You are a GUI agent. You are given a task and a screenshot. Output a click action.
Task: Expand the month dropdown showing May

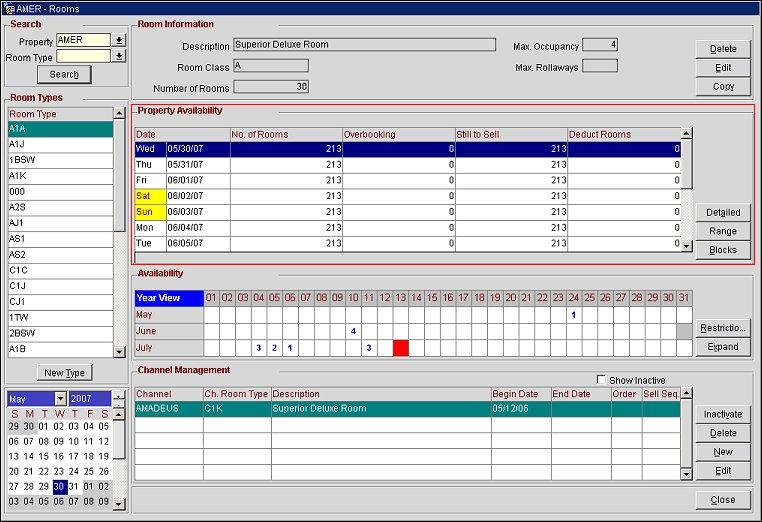(58, 400)
